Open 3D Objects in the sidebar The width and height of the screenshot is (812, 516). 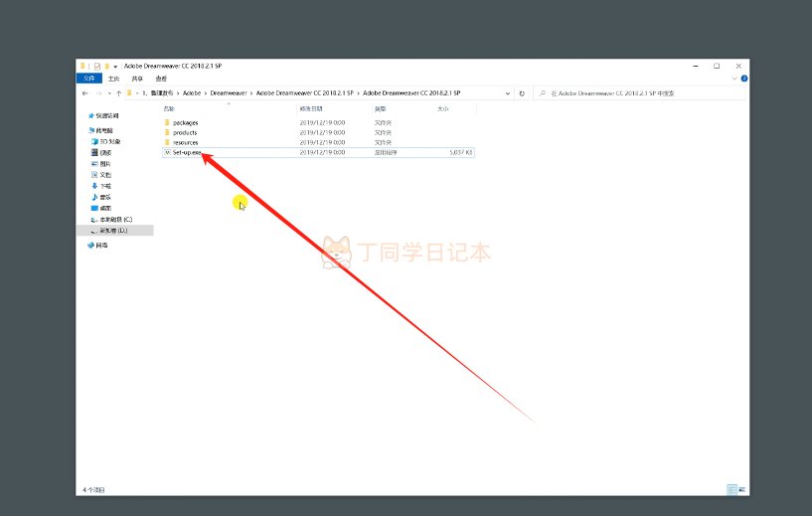tap(106, 141)
